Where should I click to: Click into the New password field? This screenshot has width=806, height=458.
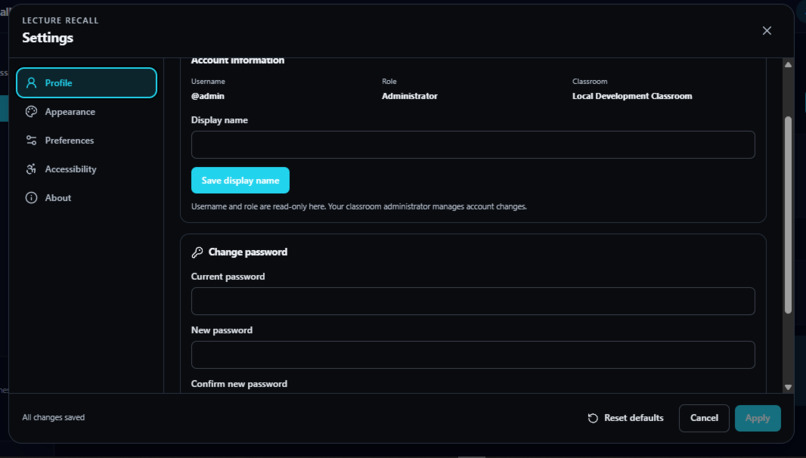[473, 355]
